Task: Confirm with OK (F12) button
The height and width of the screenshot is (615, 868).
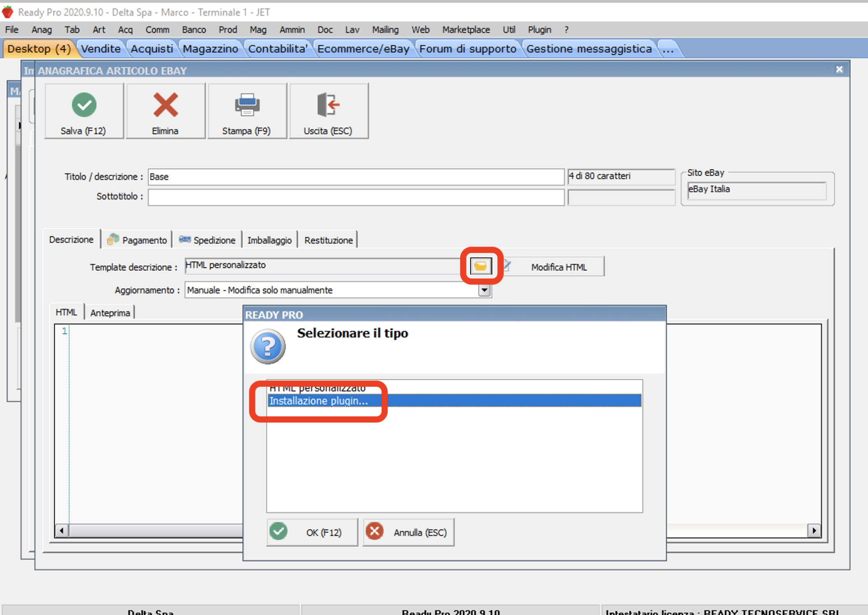Action: 312,532
